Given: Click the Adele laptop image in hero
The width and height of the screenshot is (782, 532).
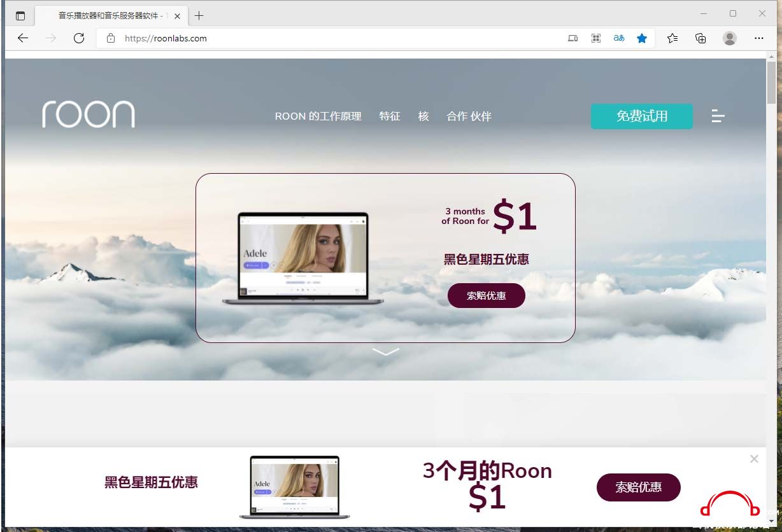Looking at the screenshot, I should pos(303,258).
